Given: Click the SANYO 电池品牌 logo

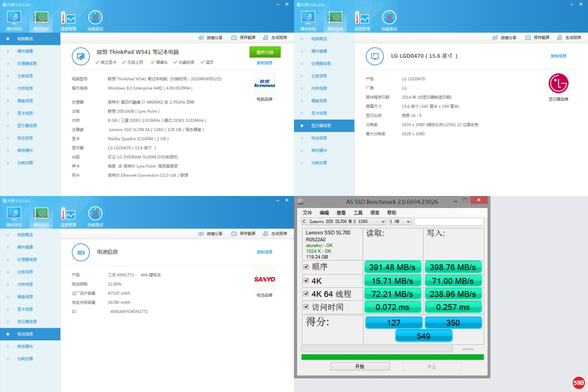Looking at the screenshot, I should 265,279.
